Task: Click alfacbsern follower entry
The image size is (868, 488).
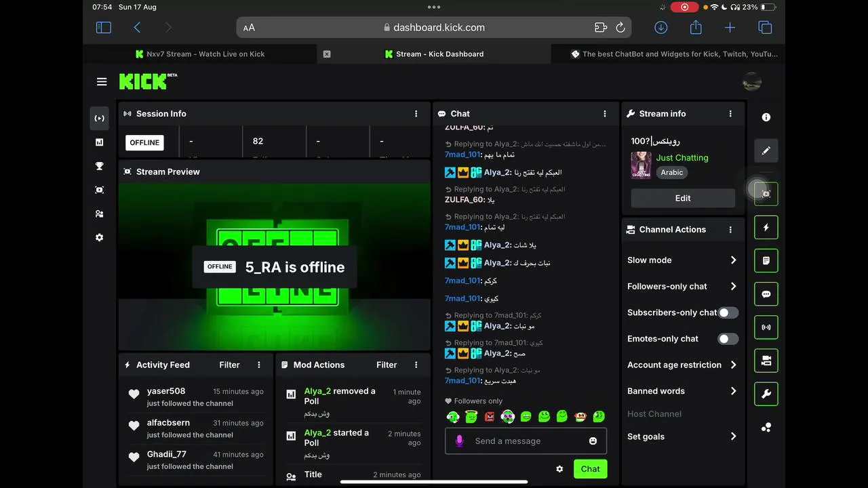Action: (168, 423)
